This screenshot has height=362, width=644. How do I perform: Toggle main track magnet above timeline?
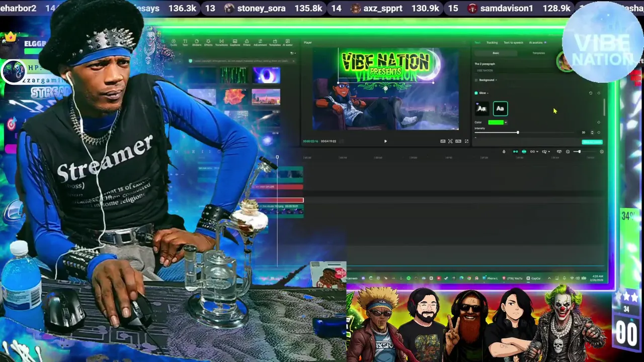click(x=516, y=151)
